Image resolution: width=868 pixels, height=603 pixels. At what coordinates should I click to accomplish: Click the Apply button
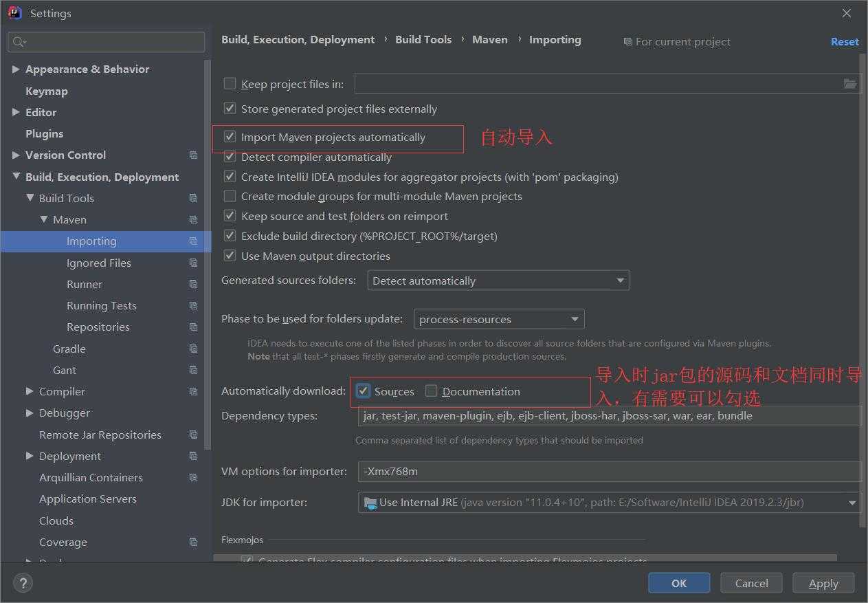[823, 583]
